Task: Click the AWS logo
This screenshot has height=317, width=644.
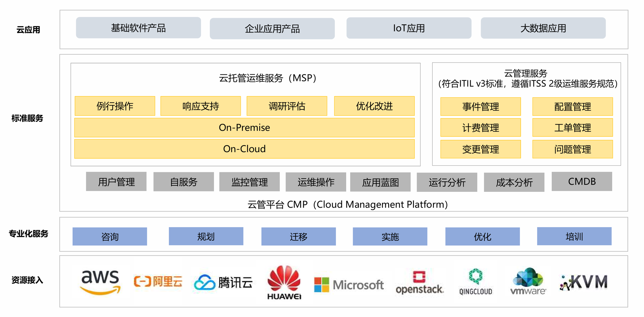Action: pyautogui.click(x=100, y=282)
